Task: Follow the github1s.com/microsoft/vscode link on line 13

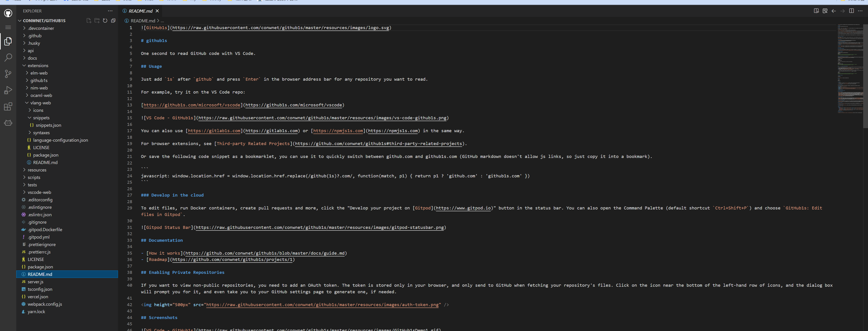Action: pyautogui.click(x=293, y=105)
